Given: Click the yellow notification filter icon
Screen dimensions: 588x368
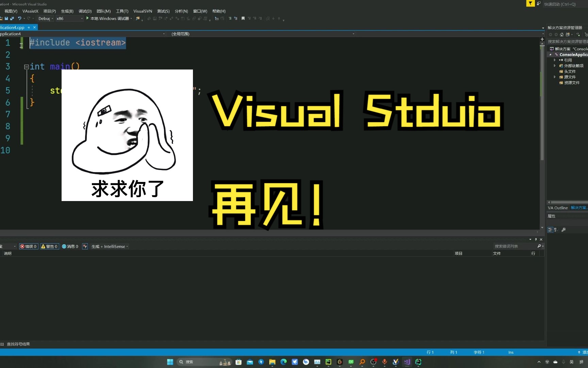Looking at the screenshot, I should [530, 3].
